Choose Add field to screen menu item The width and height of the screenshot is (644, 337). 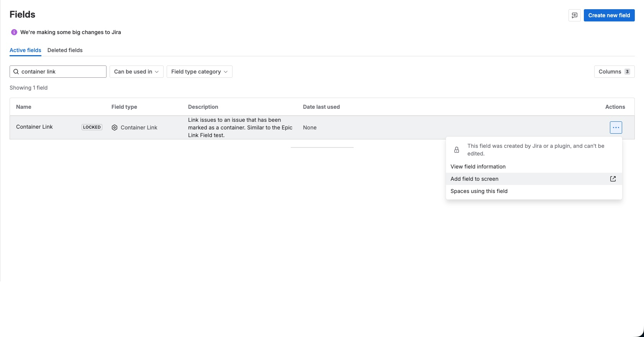474,179
